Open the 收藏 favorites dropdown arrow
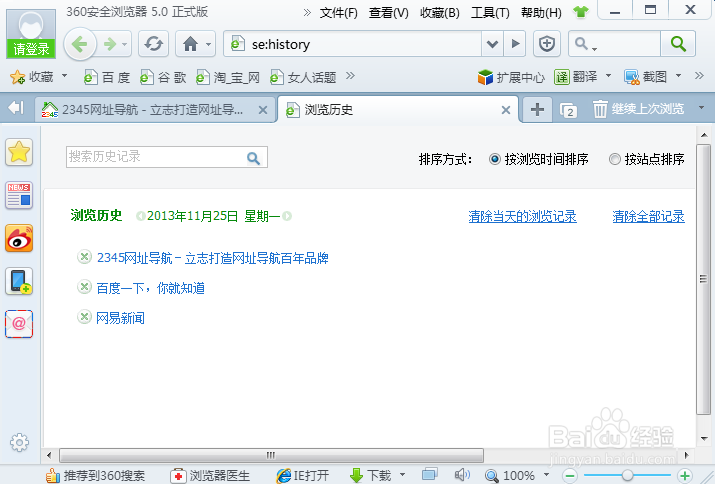Viewport: 715px width, 484px height. 64,75
